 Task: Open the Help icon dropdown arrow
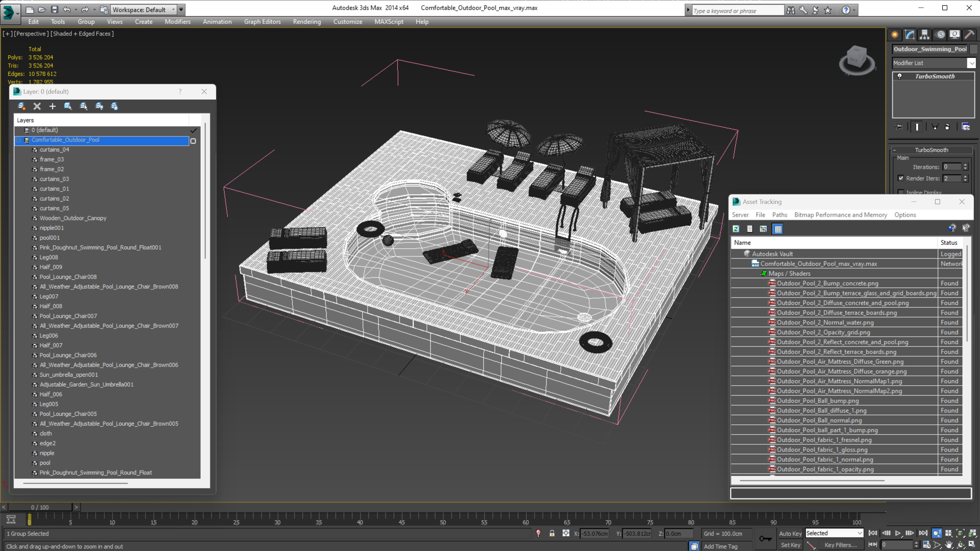tap(855, 10)
